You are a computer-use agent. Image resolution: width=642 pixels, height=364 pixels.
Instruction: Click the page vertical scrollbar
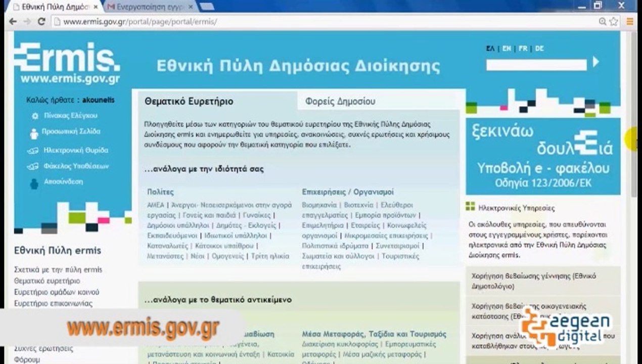[634, 113]
